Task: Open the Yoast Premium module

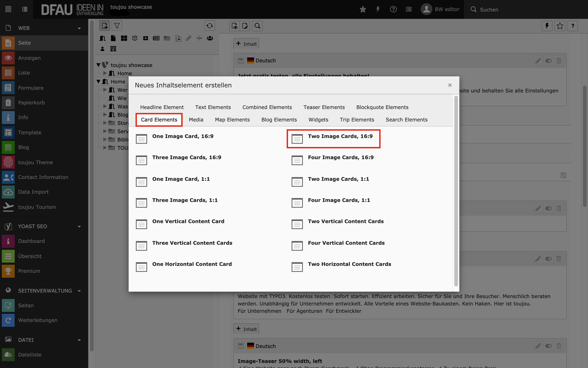Action: tap(44, 271)
